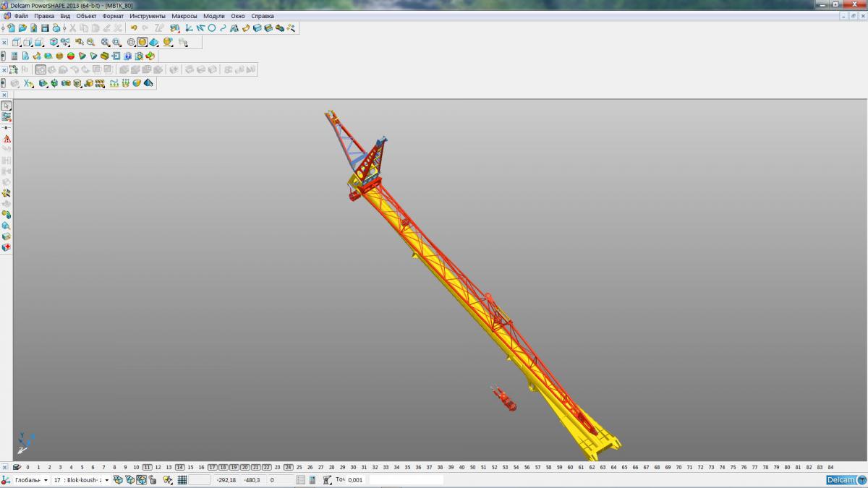Open the Файл menu
This screenshot has height=488, width=868.
(21, 16)
